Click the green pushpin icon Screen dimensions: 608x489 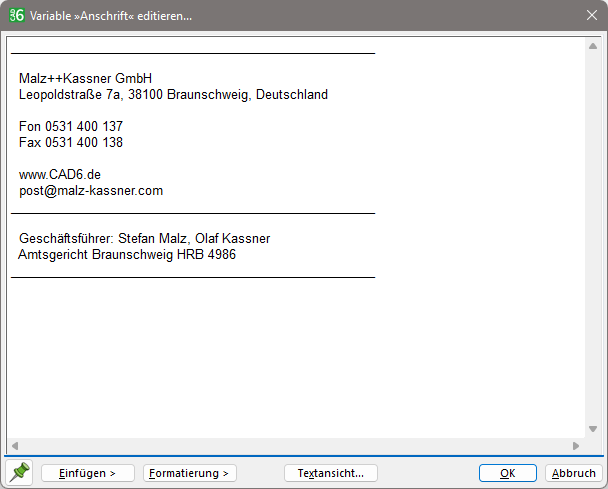click(19, 472)
